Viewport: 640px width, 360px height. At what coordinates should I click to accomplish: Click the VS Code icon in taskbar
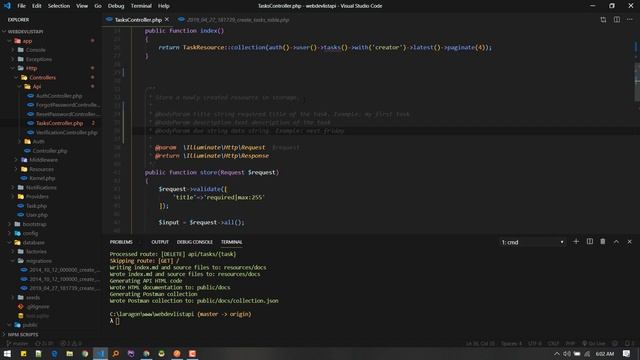point(100,353)
